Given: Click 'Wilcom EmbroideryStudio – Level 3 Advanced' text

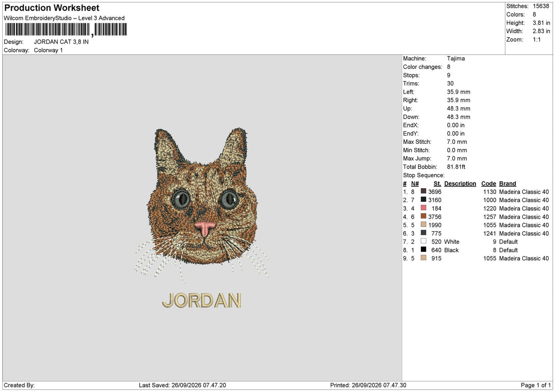Looking at the screenshot, I should pos(64,18).
